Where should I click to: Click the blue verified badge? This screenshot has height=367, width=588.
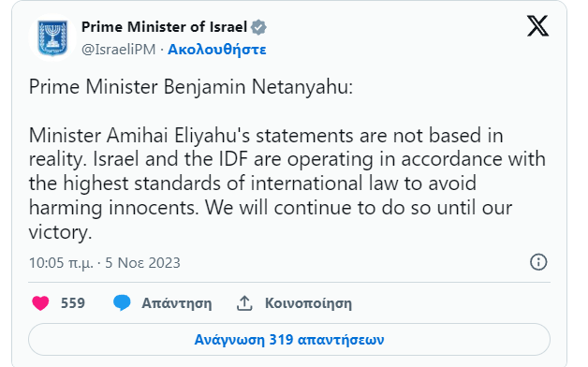(258, 27)
